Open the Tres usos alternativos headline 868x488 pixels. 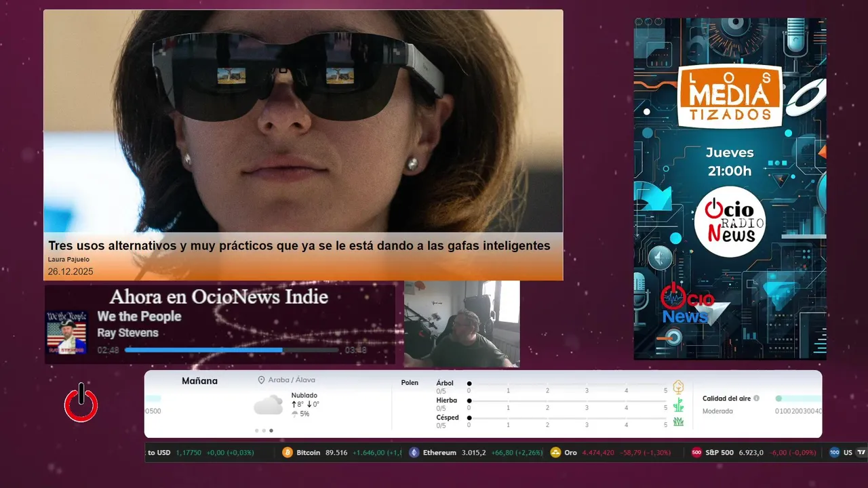(299, 246)
